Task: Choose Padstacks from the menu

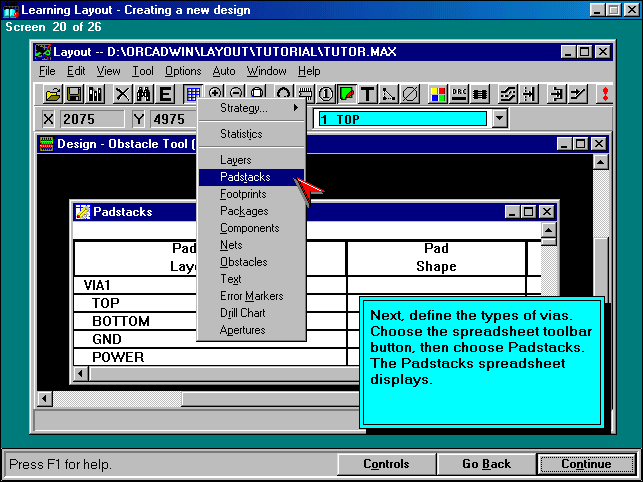Action: coord(245,177)
